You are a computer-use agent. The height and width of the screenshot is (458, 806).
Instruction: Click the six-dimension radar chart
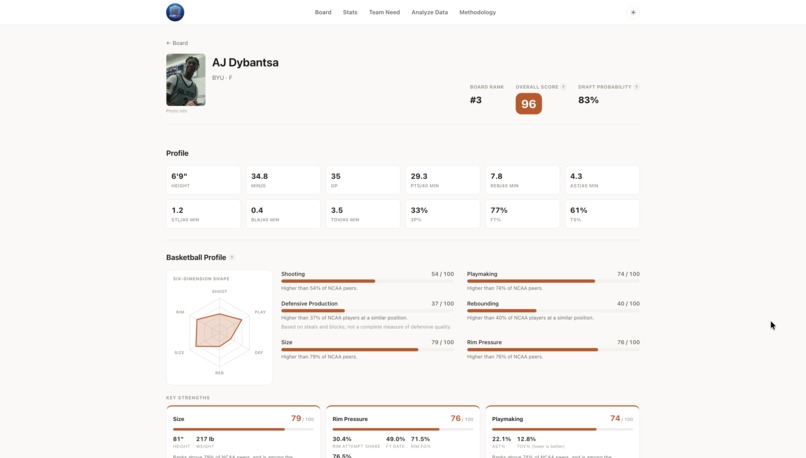(219, 331)
